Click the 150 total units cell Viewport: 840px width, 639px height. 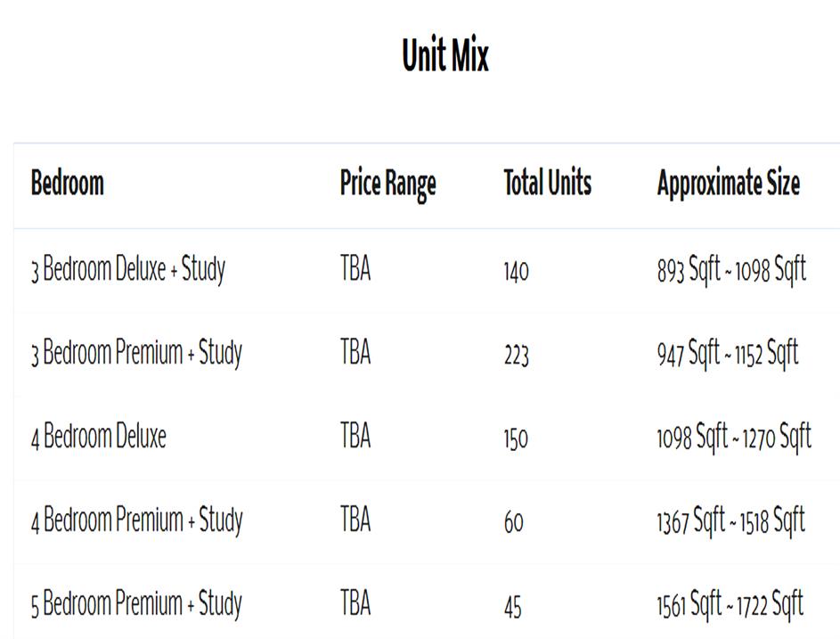pos(516,438)
